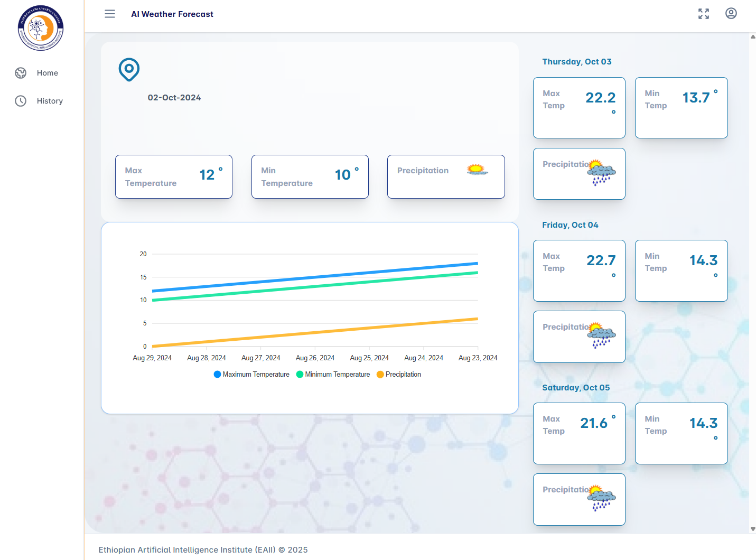Toggle fullscreen mode icon
Screen dimensions: 756x560
point(703,14)
